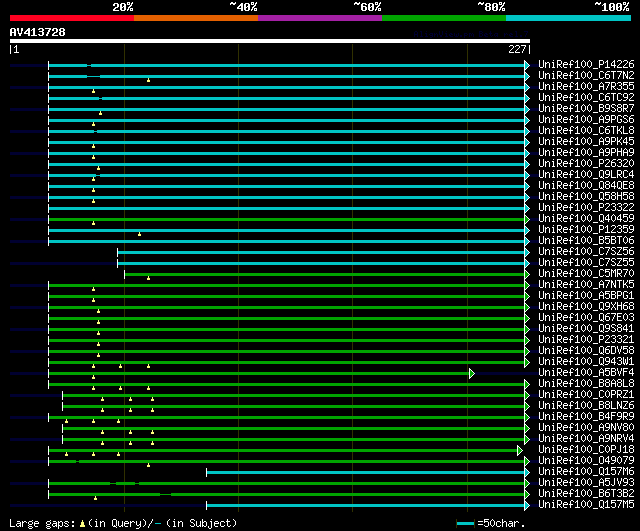The image size is (640, 531).
Task: Select the UniRef100_Q9XH68 label
Action: (586, 307)
